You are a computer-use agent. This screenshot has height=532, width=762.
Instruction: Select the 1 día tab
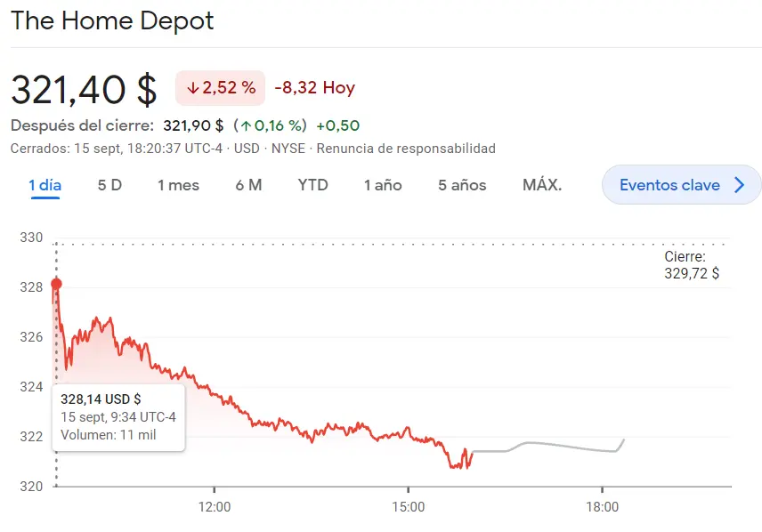(45, 185)
